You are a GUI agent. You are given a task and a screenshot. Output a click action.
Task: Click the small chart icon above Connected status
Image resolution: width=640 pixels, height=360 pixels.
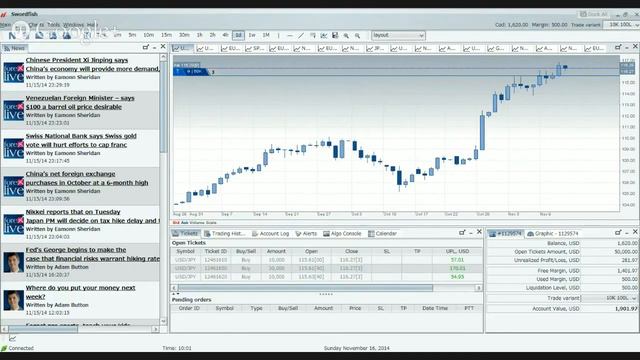(x=12, y=338)
